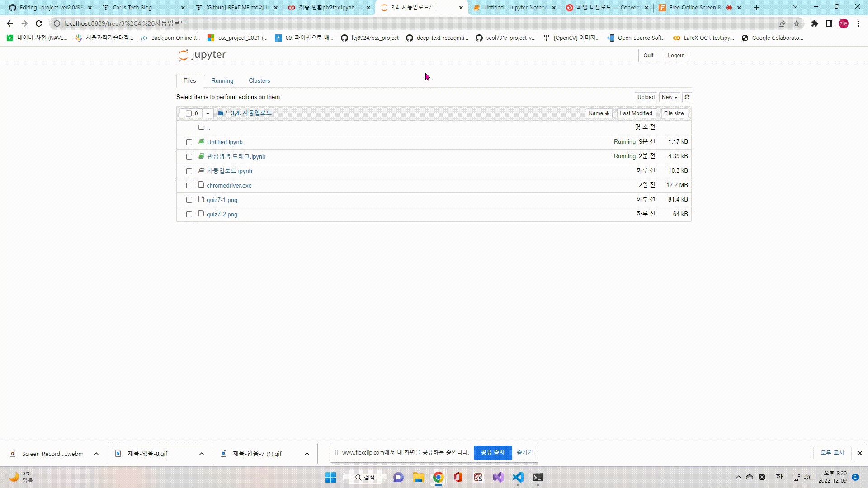Expand options for 제목-없음-7 (1).gif download
Image resolution: width=868 pixels, height=488 pixels.
point(307,454)
